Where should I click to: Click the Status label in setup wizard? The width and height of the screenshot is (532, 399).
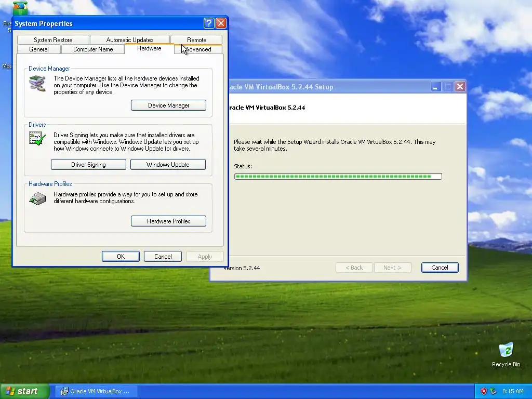(x=243, y=166)
